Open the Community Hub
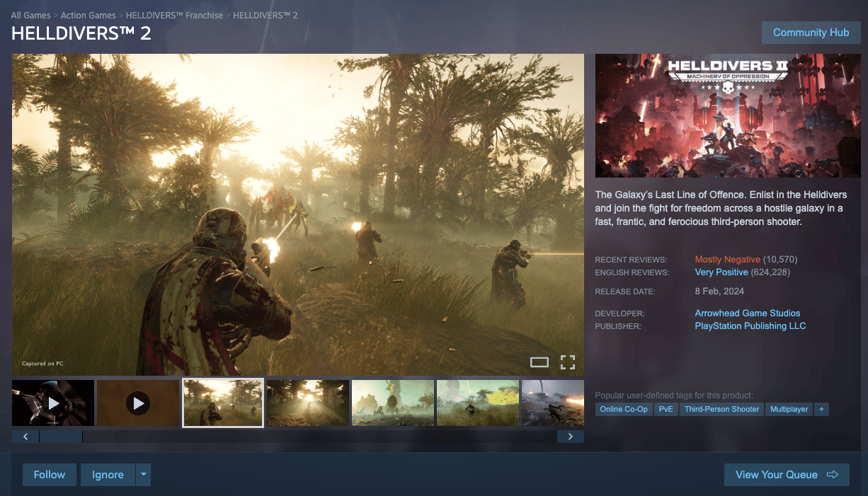Viewport: 868px width, 496px height. tap(811, 33)
